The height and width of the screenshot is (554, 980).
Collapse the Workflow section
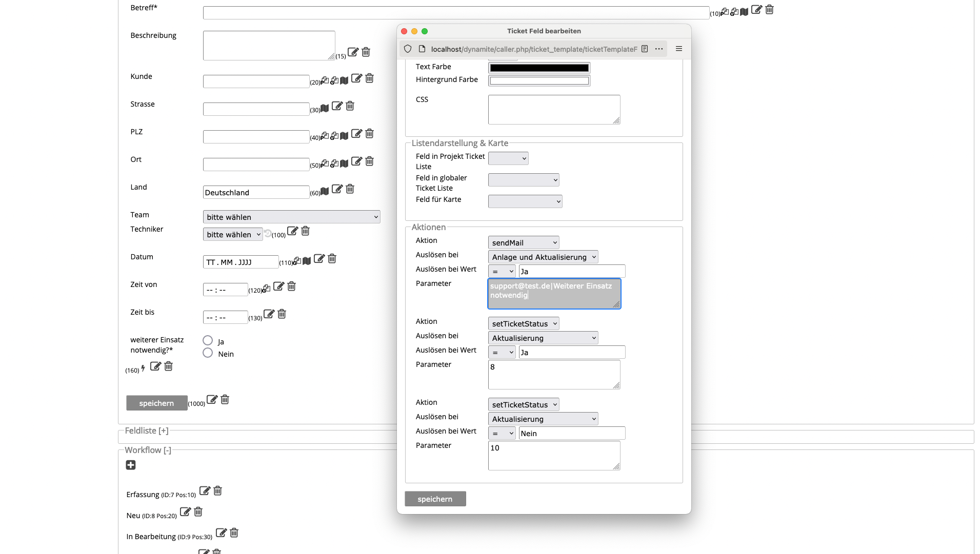[148, 450]
